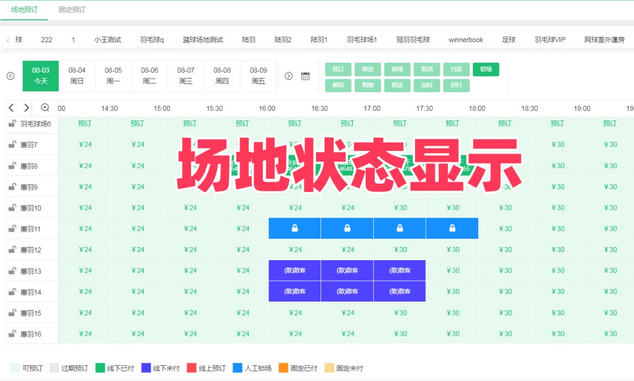
Task: Select the 08-04 周日 date
Action: coord(77,76)
